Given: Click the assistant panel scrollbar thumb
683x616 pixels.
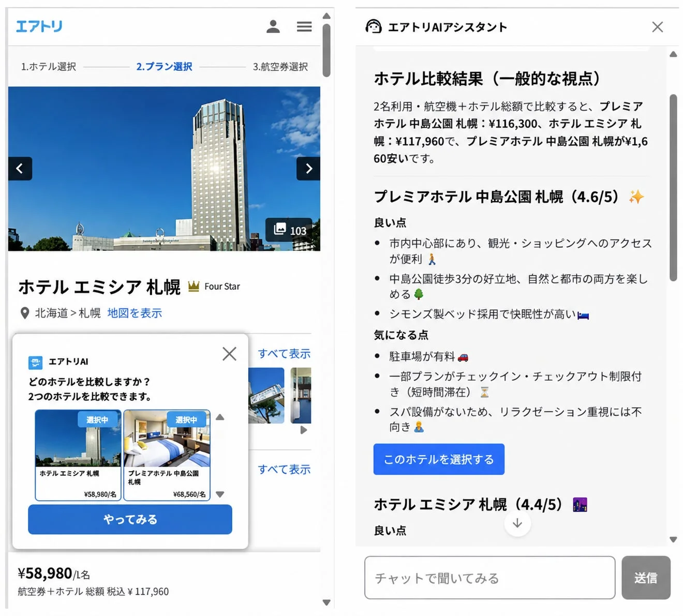Looking at the screenshot, I should pyautogui.click(x=673, y=187).
